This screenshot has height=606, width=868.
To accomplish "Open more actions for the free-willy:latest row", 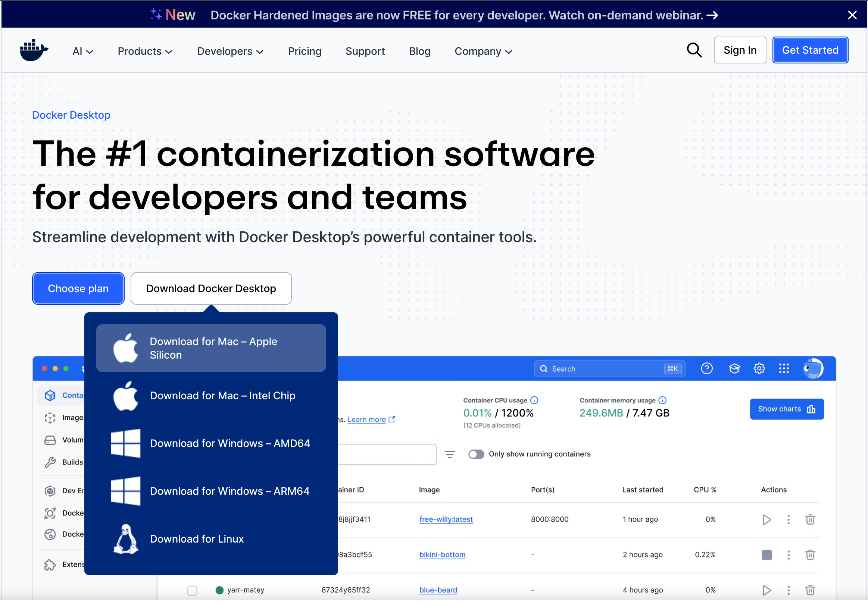I will (x=788, y=519).
